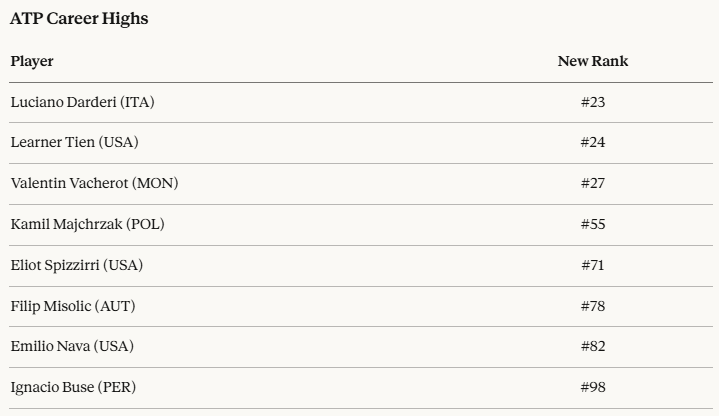Click the Player column header
719x416 pixels.
[32, 62]
